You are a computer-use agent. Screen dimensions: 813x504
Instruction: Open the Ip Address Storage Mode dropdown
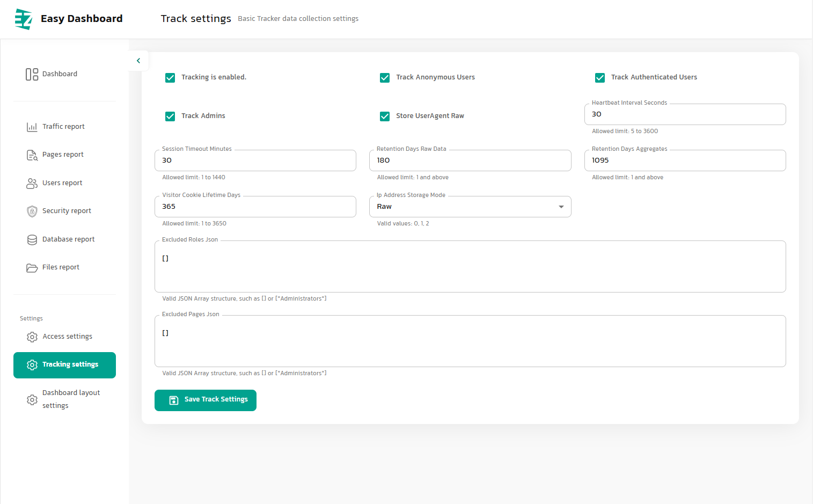click(x=470, y=207)
